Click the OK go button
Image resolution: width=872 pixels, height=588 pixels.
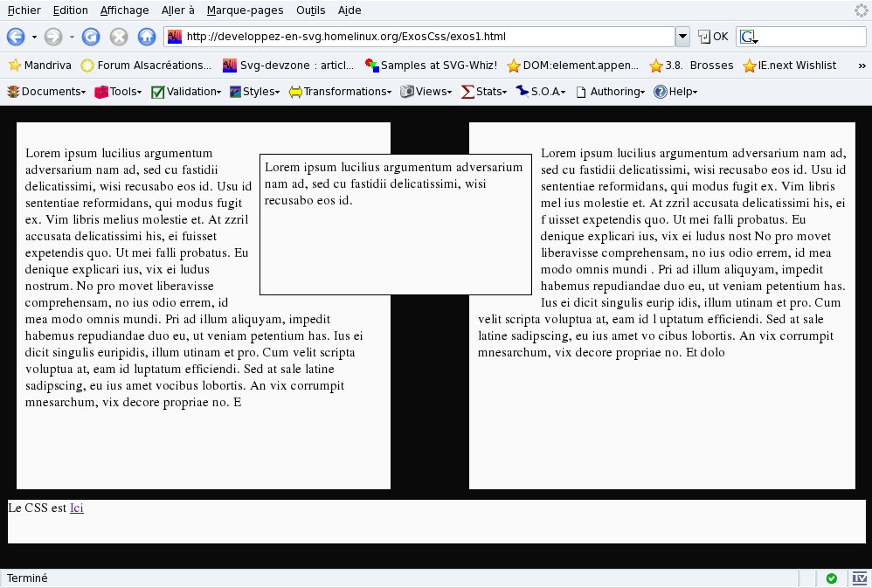(713, 37)
